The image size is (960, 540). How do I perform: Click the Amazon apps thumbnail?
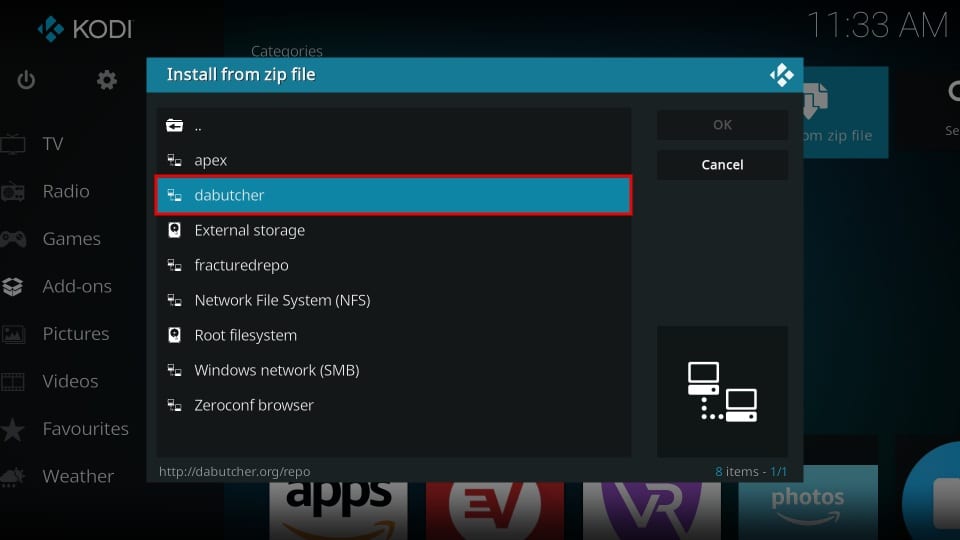(x=338, y=511)
